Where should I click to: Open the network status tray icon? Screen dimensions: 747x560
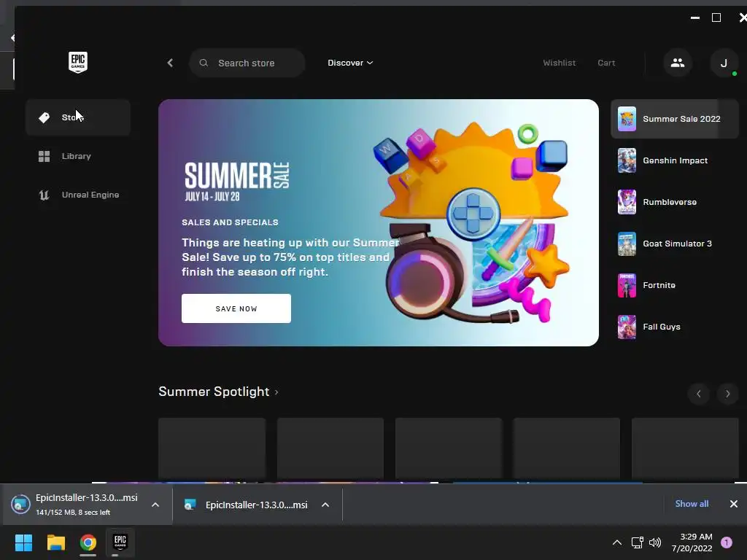637,542
